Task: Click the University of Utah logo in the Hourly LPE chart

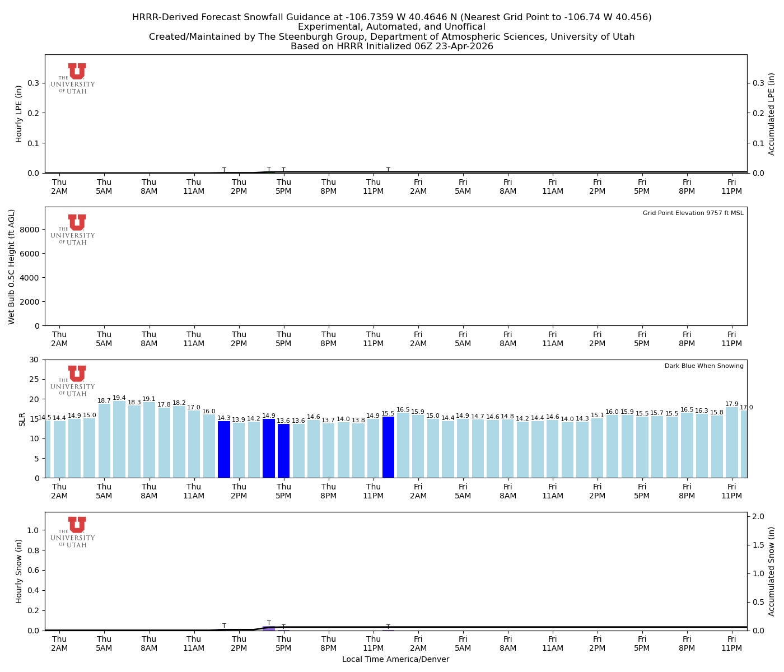Action: [73, 78]
